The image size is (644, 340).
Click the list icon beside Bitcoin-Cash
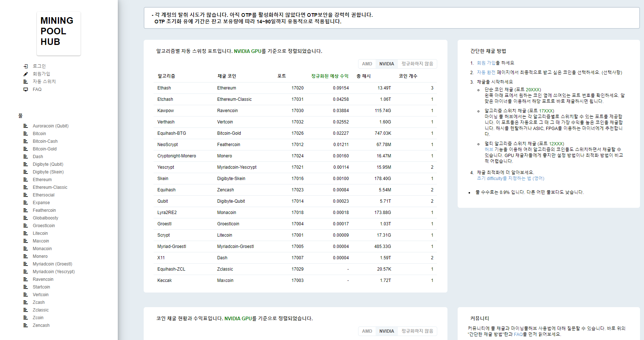[26, 141]
